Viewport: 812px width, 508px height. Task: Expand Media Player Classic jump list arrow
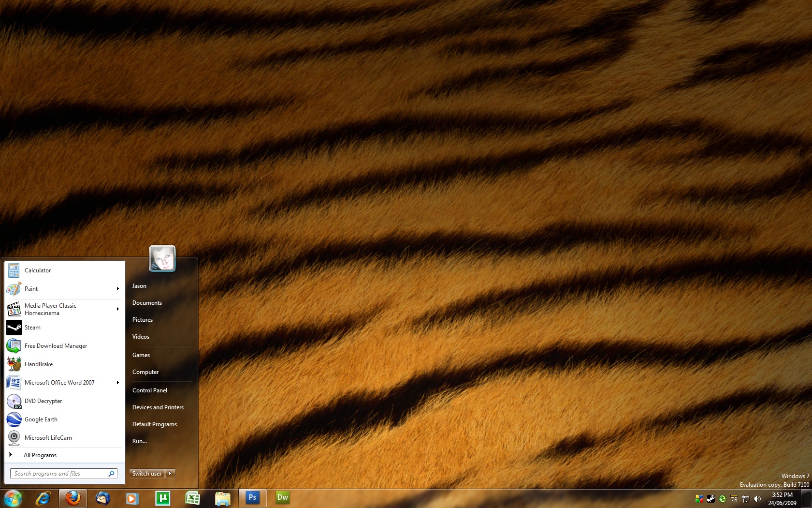[117, 309]
